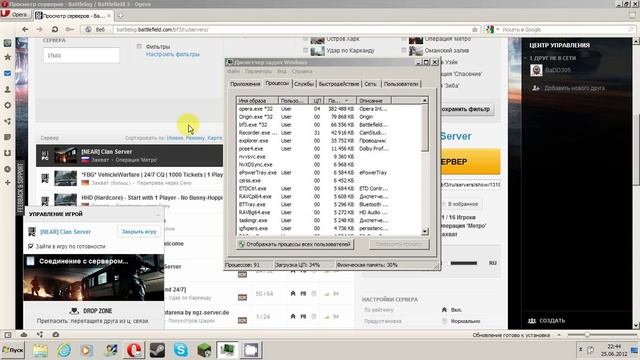
Task: Click the 'Закрыть игру' button
Action: (139, 232)
